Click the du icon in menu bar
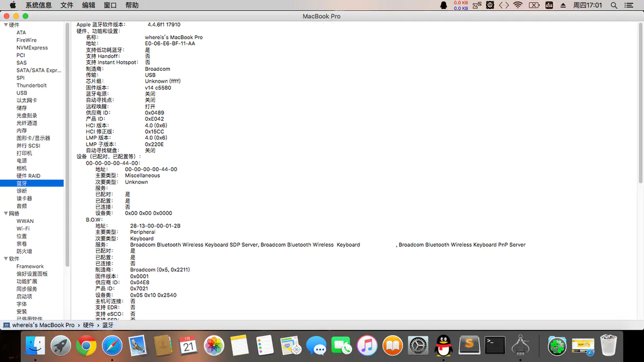The width and height of the screenshot is (644, 362). point(549,5)
